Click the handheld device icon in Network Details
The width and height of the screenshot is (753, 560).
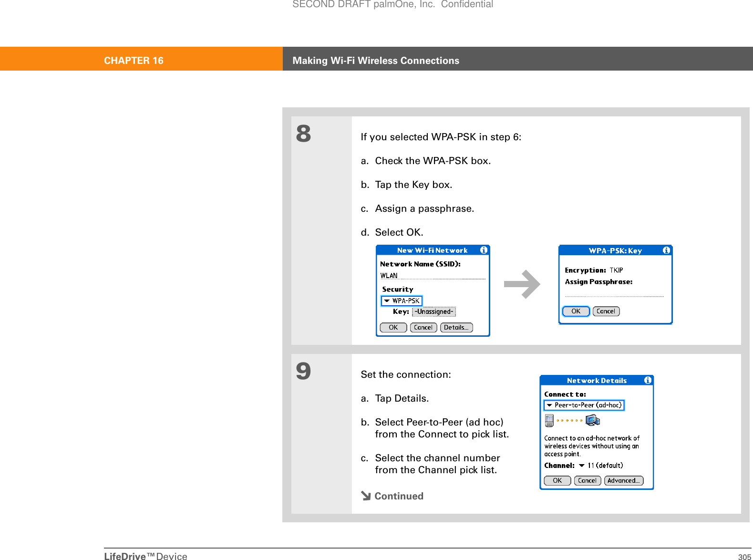549,420
